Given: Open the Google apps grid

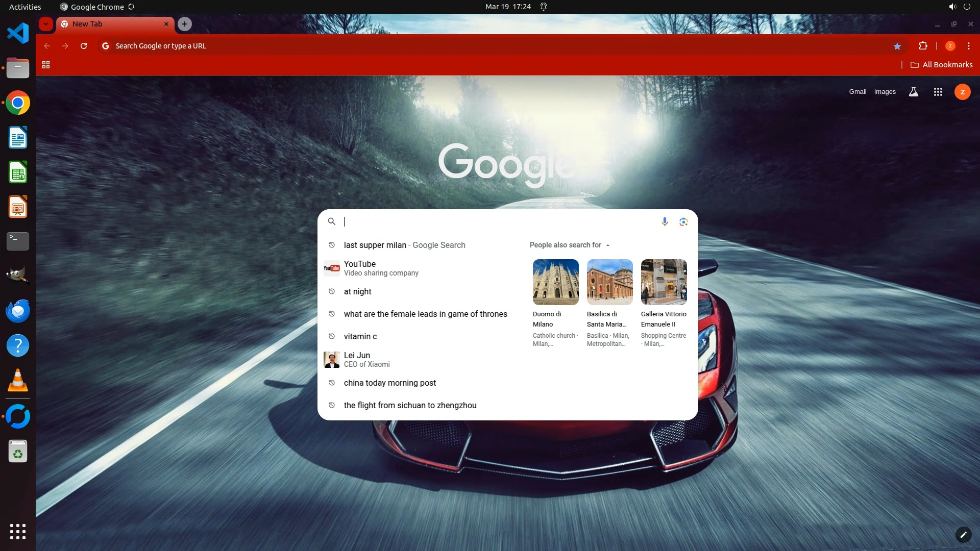Looking at the screenshot, I should pyautogui.click(x=938, y=92).
